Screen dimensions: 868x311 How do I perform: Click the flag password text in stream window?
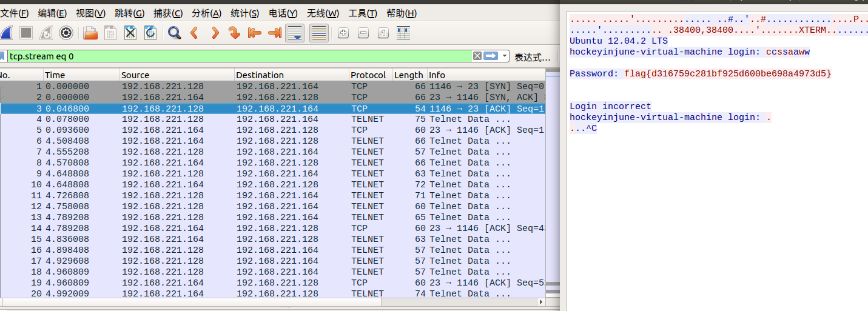point(727,73)
